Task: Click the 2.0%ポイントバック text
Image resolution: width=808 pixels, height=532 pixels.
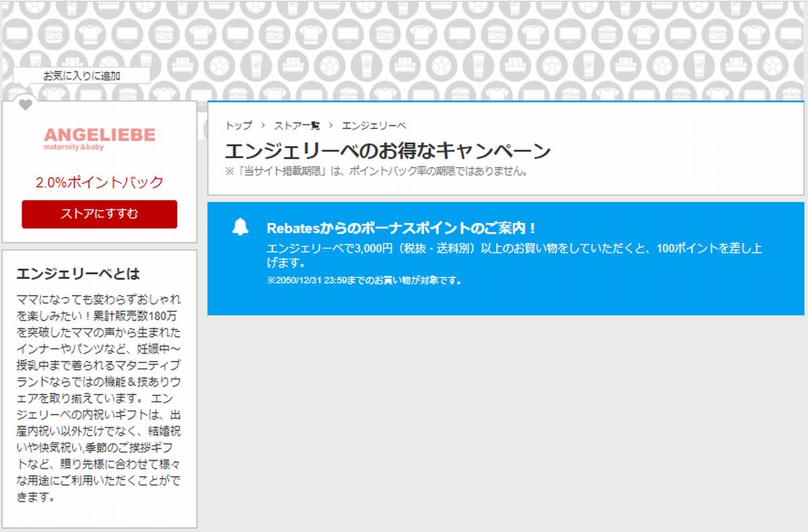Action: click(x=100, y=182)
